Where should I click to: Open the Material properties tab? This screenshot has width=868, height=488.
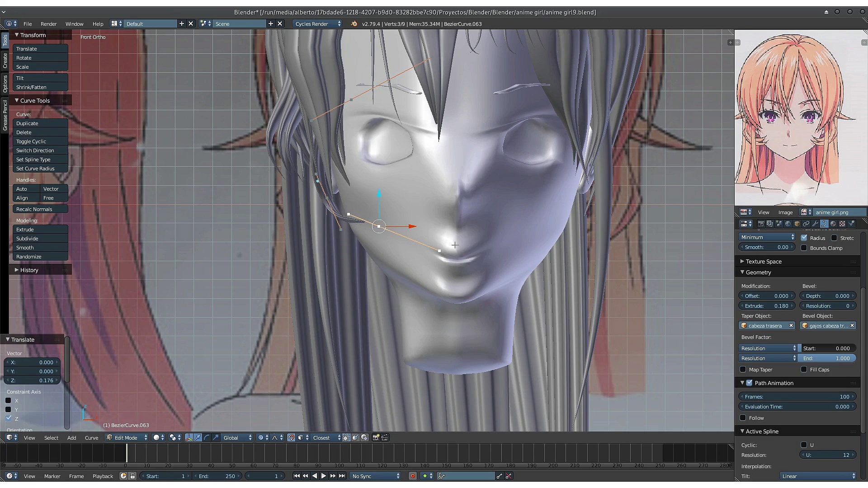tap(833, 224)
